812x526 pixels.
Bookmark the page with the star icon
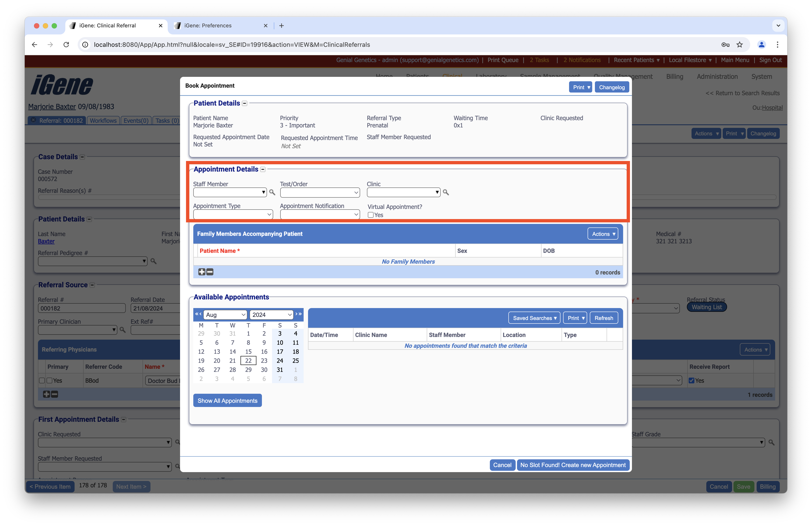739,45
